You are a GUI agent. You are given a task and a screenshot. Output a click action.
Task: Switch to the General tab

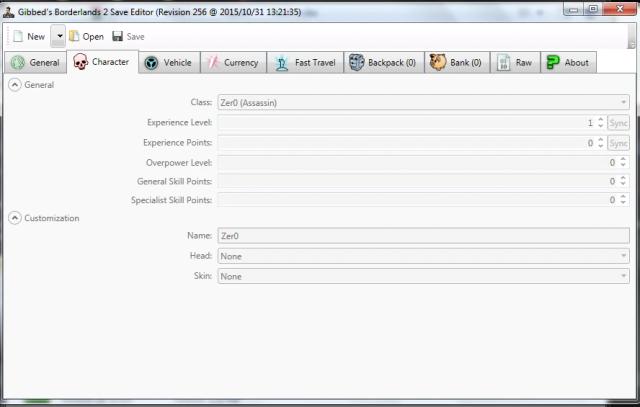(x=34, y=62)
